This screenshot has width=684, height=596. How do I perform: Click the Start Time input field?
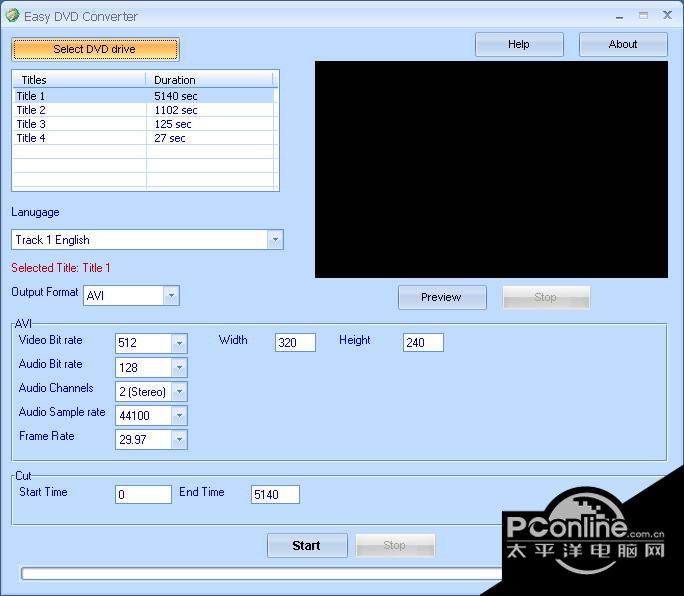tap(143, 494)
